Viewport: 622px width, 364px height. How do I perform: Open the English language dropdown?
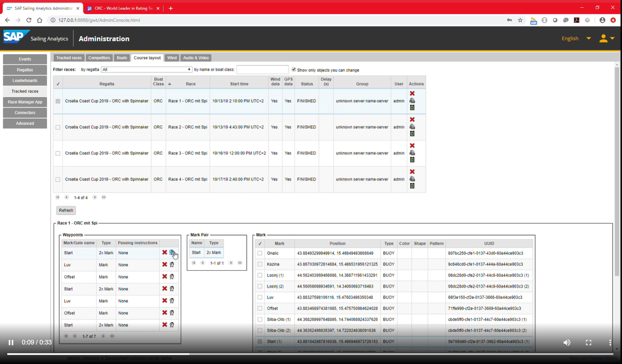(x=576, y=38)
